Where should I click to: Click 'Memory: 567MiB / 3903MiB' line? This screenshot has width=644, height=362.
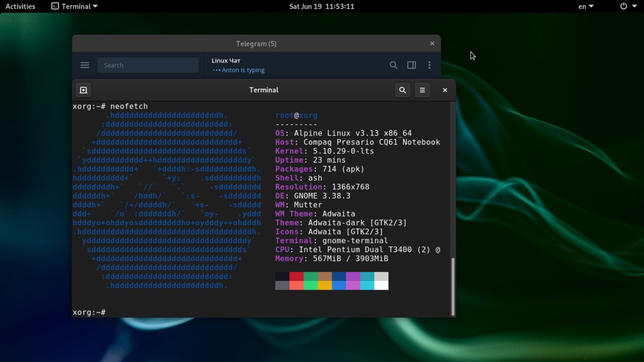tap(332, 259)
